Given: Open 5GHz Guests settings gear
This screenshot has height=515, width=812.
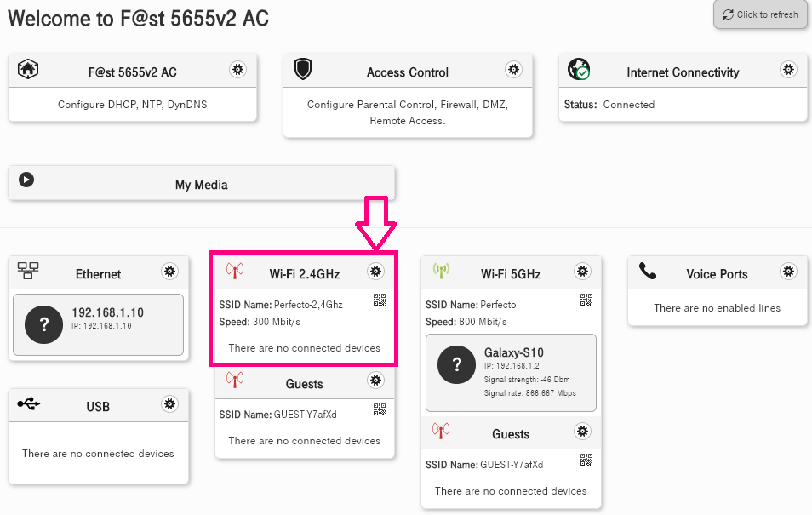Looking at the screenshot, I should click(582, 432).
